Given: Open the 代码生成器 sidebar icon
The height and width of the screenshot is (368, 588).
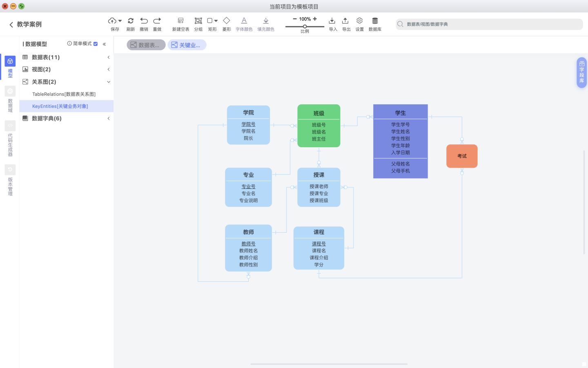Looking at the screenshot, I should (10, 126).
